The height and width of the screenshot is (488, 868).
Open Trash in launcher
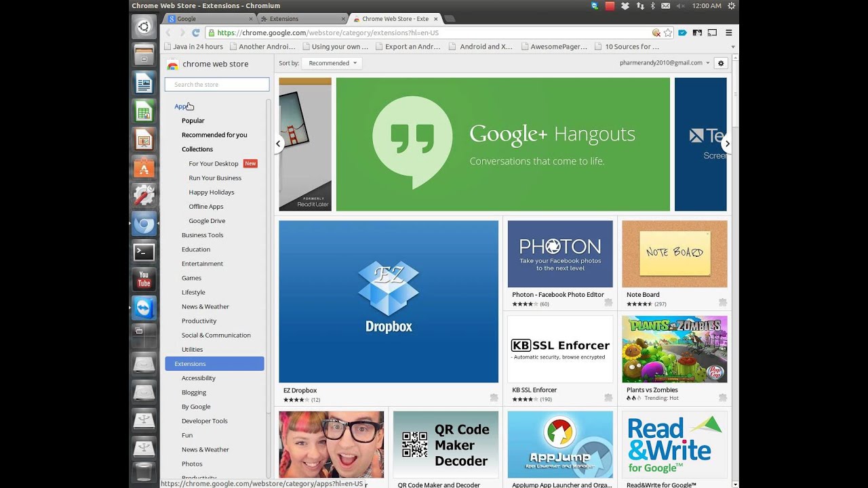coord(144,472)
